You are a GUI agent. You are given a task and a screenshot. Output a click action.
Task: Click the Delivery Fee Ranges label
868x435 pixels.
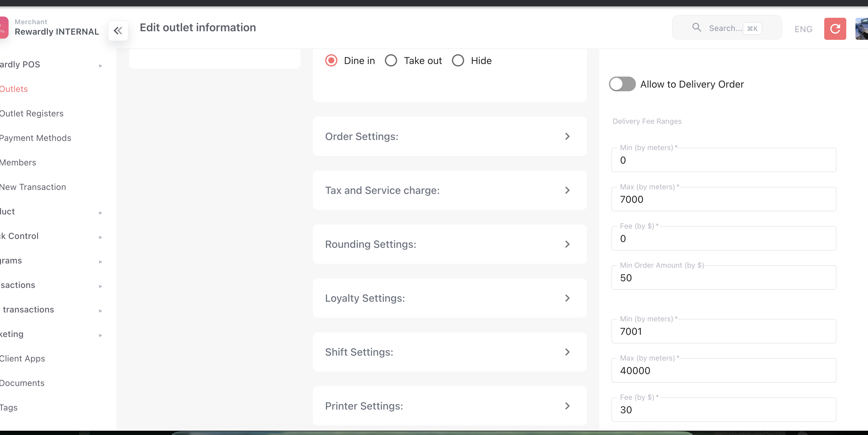tap(647, 121)
